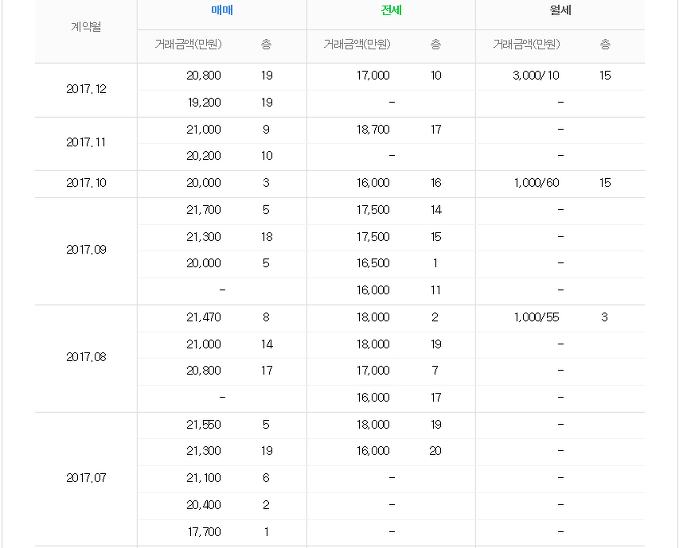Click 거래금액(만원) subheader under 매매

[189, 44]
